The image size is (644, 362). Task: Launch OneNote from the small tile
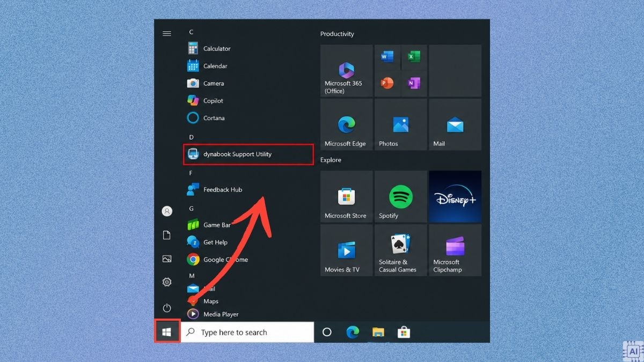pyautogui.click(x=414, y=83)
